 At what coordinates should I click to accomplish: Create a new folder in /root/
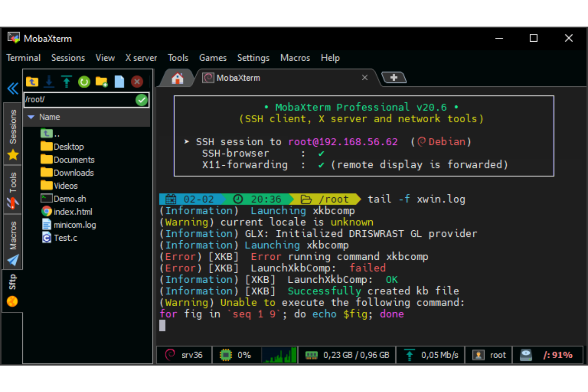click(101, 82)
